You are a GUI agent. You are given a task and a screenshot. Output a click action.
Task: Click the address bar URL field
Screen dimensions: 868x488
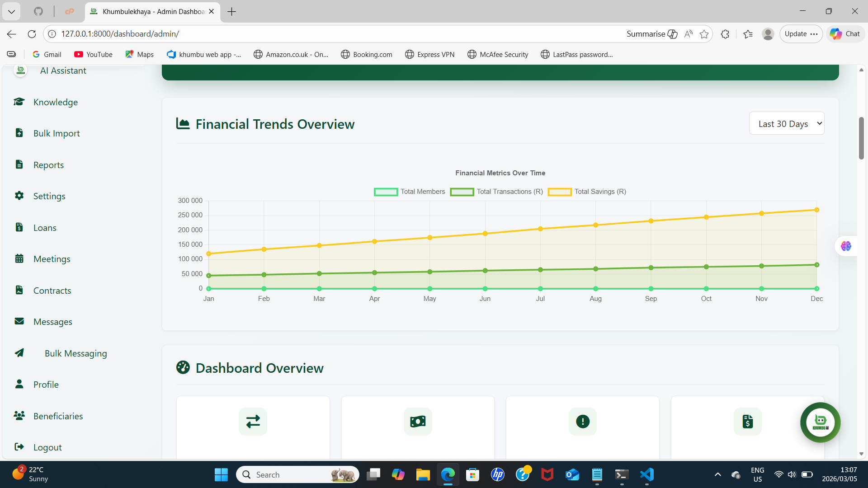coord(120,33)
